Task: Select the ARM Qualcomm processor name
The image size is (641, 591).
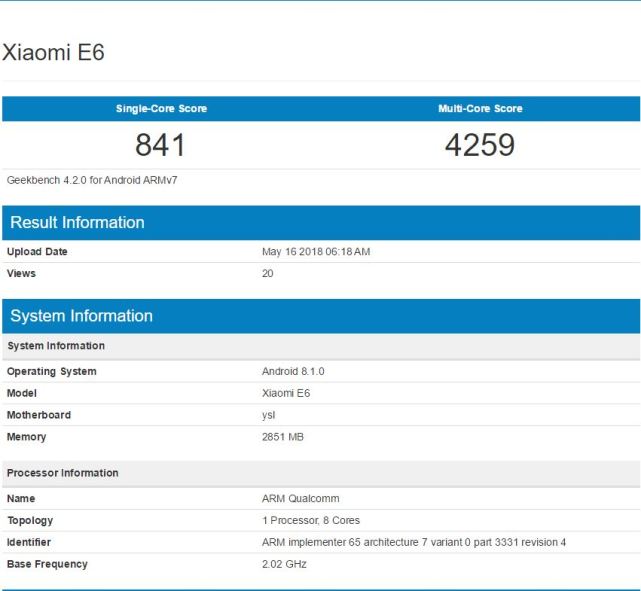Action: pyautogui.click(x=300, y=499)
